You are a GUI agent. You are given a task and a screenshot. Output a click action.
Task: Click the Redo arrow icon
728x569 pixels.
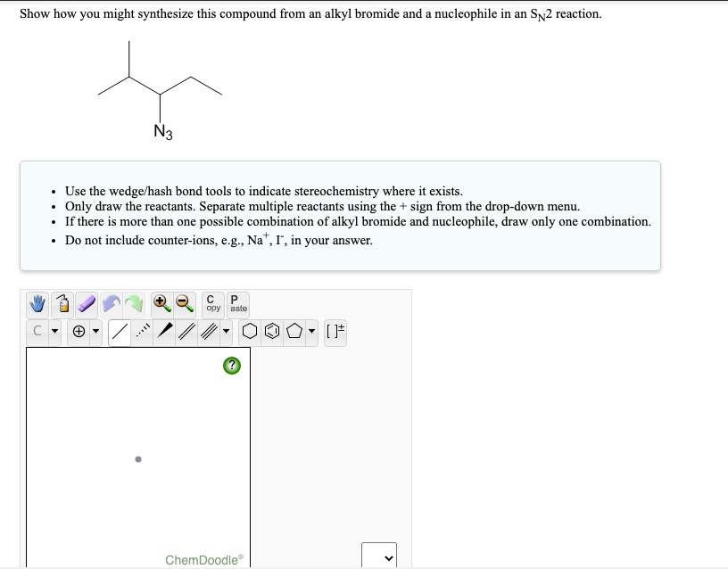pos(135,306)
